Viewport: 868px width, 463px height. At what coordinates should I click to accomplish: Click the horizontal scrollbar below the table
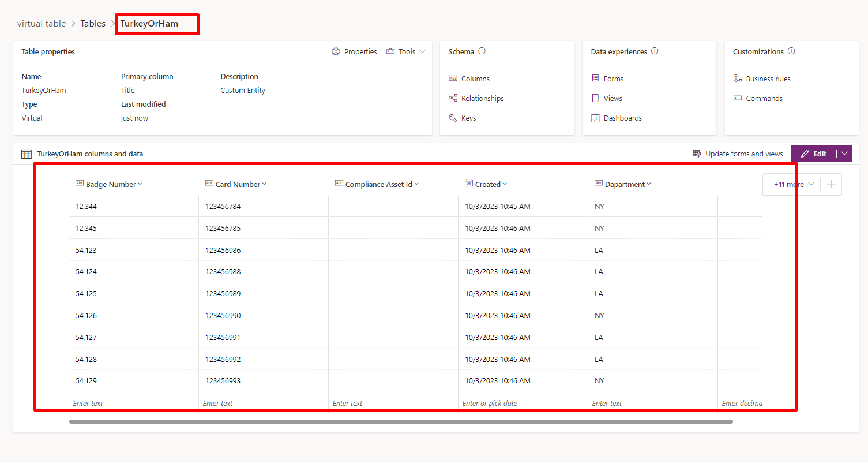[x=400, y=422]
